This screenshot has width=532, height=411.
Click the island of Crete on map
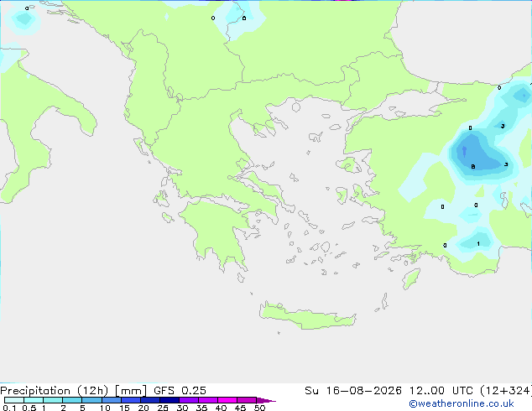point(307,316)
